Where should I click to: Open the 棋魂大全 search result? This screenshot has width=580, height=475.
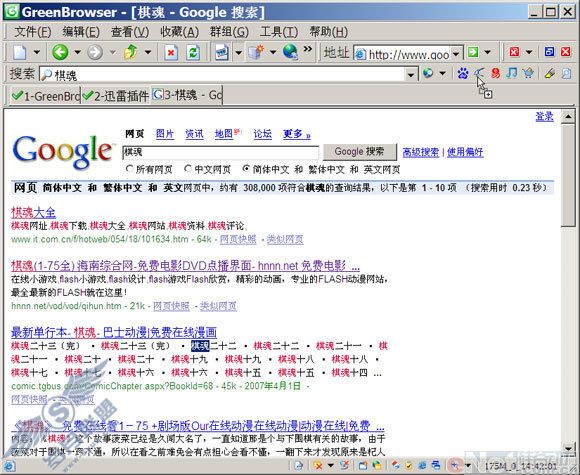coord(33,213)
